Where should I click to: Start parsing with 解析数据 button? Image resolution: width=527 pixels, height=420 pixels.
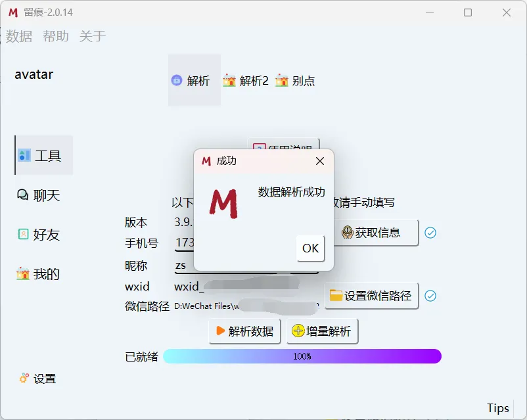(x=245, y=331)
